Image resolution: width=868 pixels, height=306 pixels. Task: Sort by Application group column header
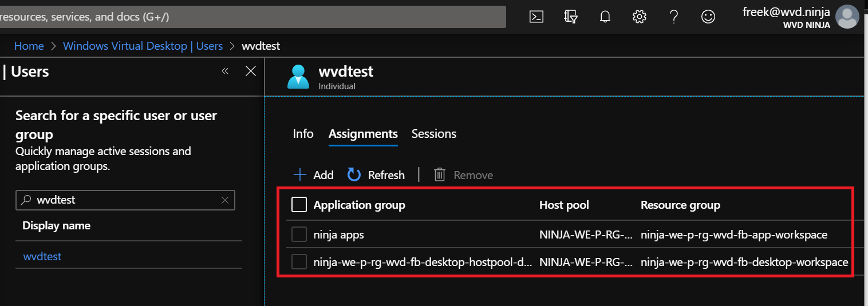pyautogui.click(x=360, y=205)
